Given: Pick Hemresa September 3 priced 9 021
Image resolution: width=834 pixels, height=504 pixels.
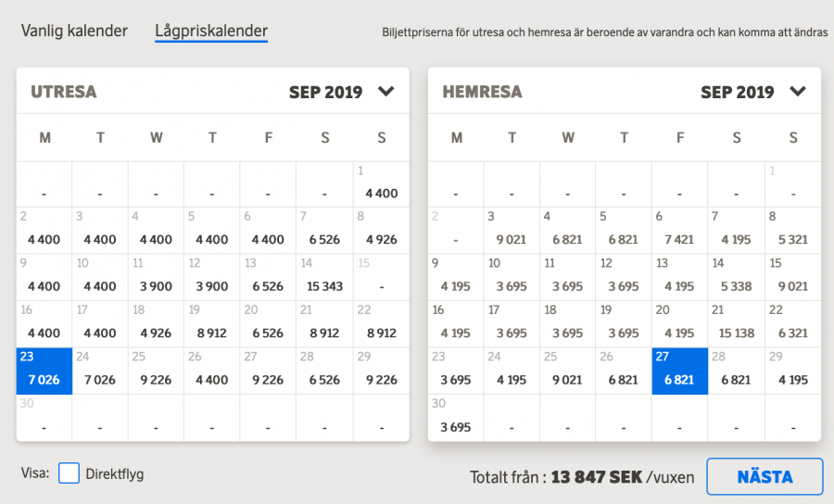Looking at the screenshot, I should click(x=512, y=231).
